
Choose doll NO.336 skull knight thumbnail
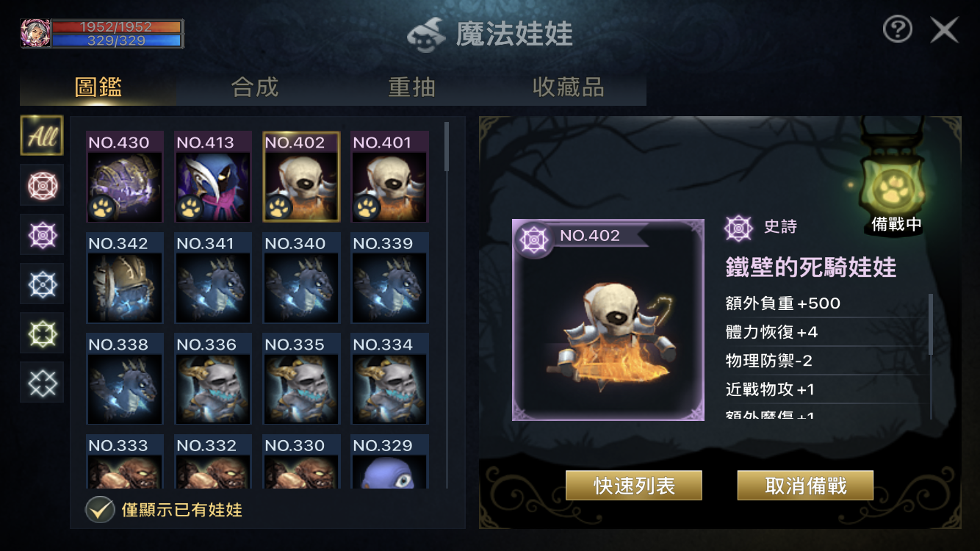(x=212, y=379)
